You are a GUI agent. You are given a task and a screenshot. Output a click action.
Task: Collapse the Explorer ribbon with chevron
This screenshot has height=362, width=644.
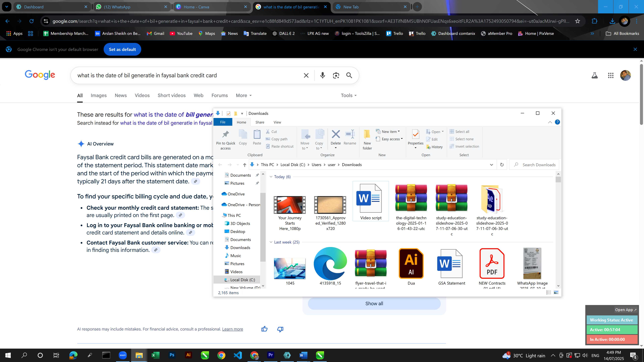click(x=550, y=122)
